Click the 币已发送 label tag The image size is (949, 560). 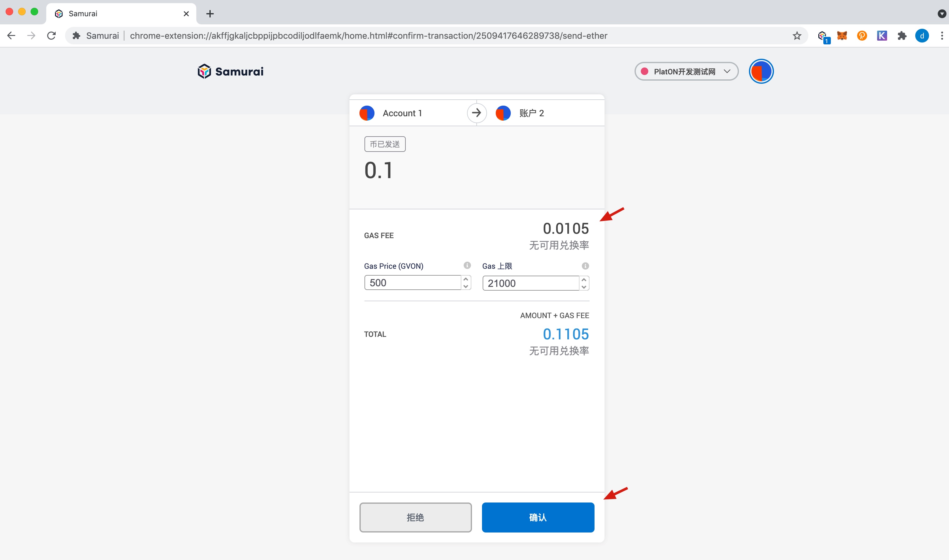[385, 144]
